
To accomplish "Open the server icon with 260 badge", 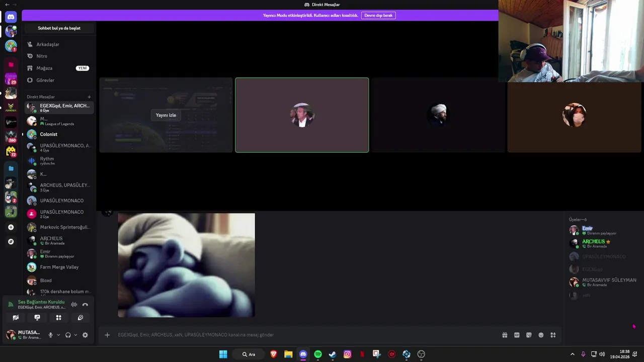I will [11, 136].
